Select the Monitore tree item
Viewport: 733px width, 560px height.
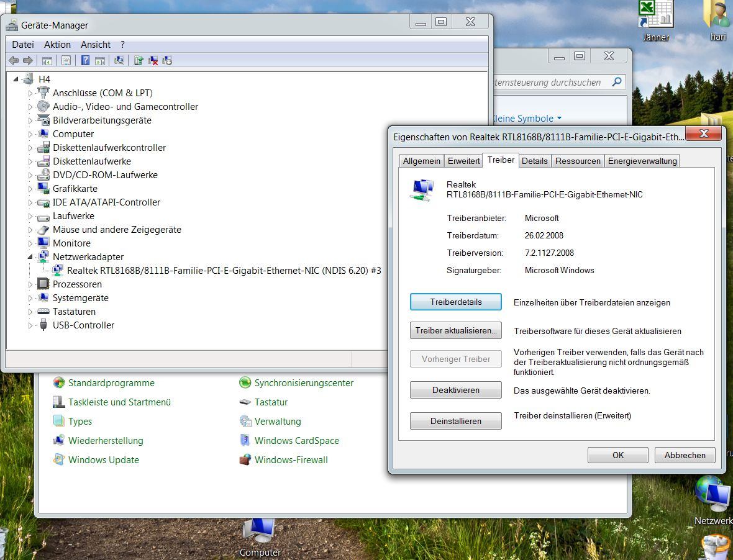click(71, 243)
